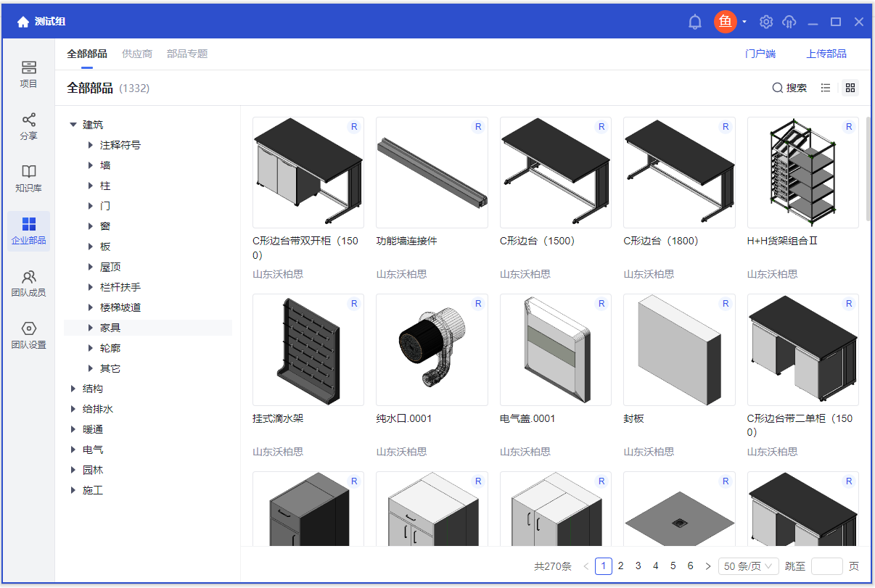Click the 跳至 page number input field
The height and width of the screenshot is (588, 875).
[826, 566]
